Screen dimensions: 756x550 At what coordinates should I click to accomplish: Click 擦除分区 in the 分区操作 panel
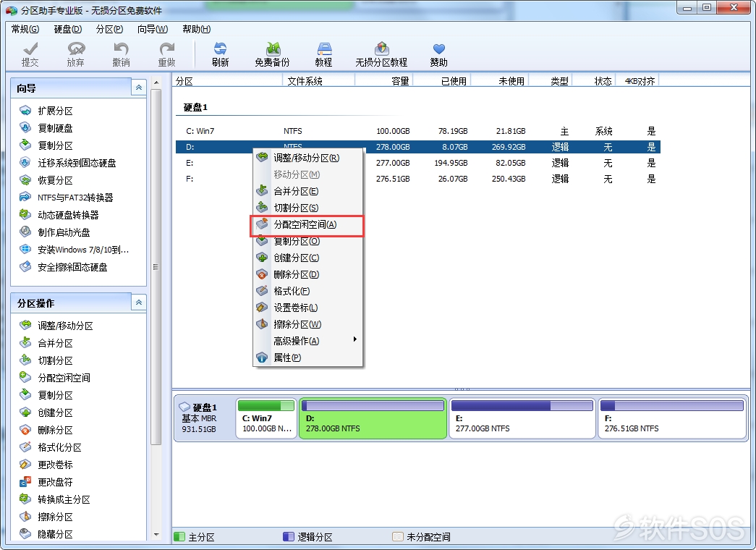click(x=46, y=517)
